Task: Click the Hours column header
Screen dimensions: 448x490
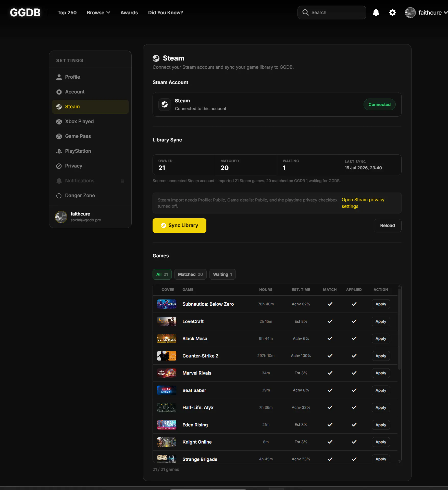Action: 266,290
